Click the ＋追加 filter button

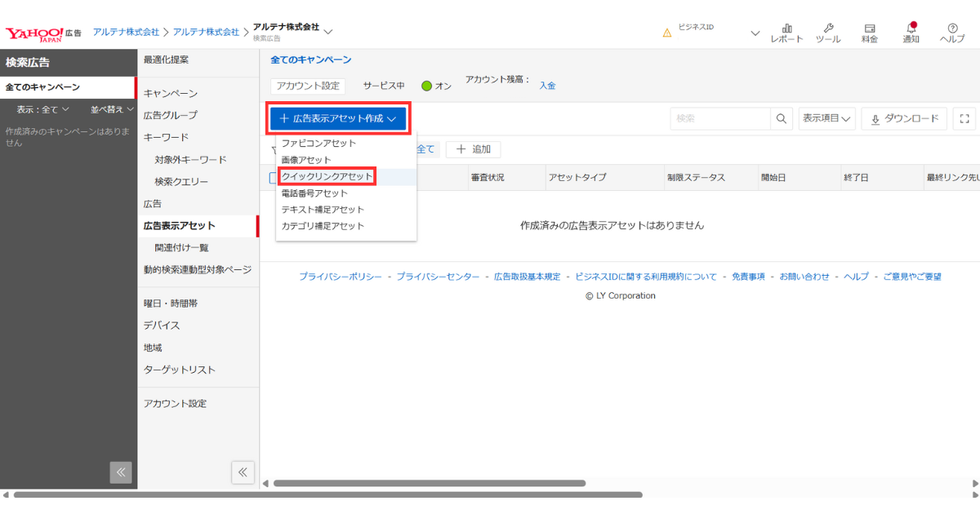[473, 149]
